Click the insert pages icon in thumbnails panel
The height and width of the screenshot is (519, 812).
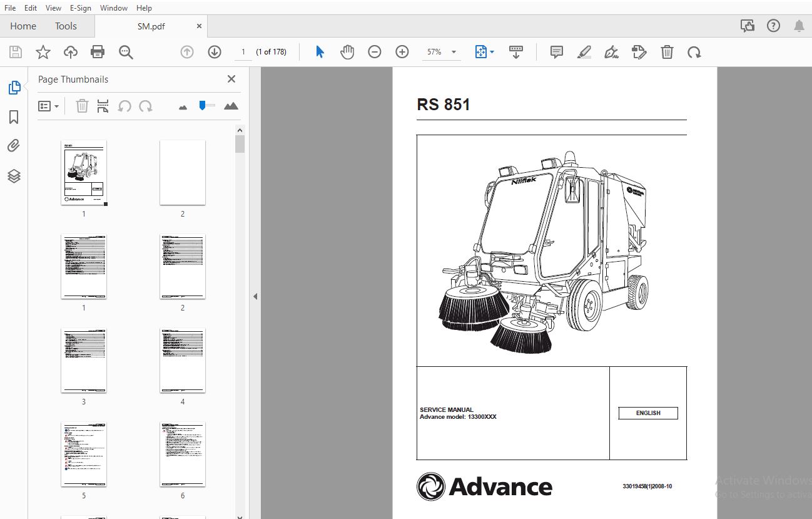pos(103,106)
